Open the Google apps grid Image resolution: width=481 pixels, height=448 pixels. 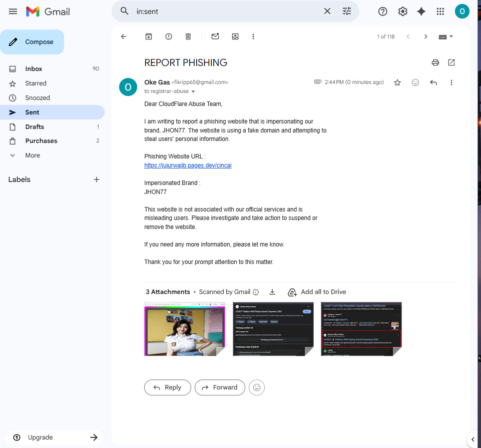[x=440, y=11]
